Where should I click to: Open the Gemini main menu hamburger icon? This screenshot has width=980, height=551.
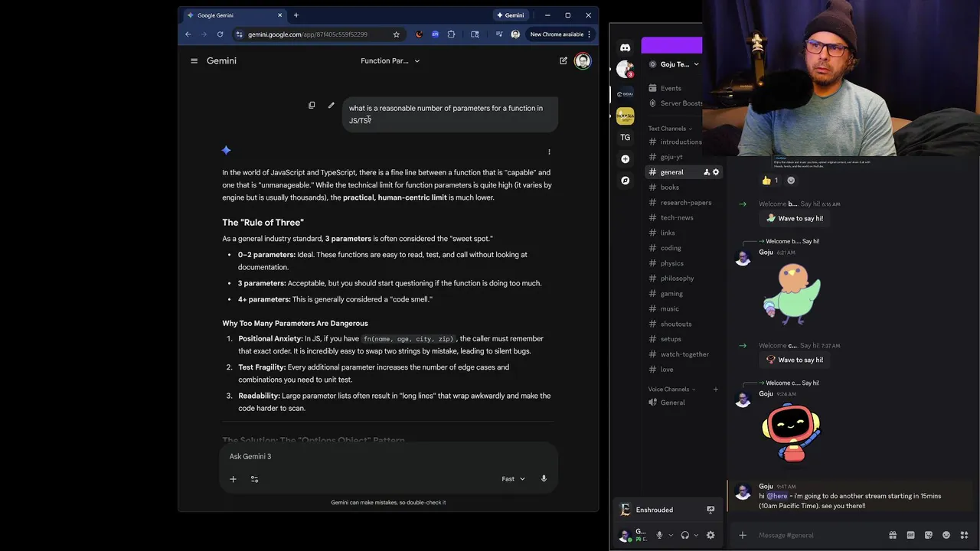(194, 60)
